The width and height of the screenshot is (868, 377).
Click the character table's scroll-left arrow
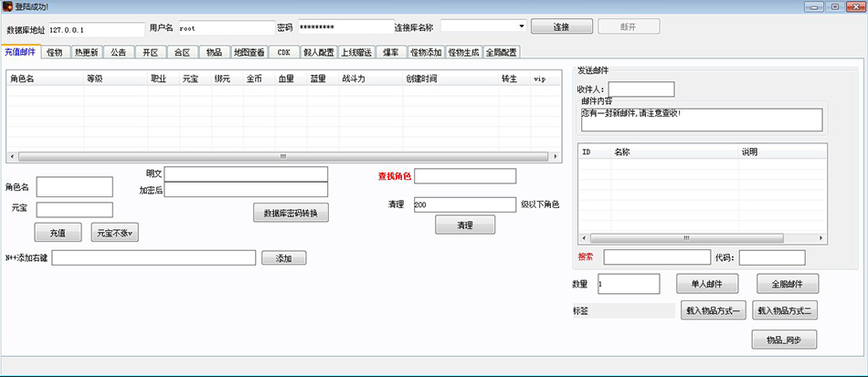12,157
